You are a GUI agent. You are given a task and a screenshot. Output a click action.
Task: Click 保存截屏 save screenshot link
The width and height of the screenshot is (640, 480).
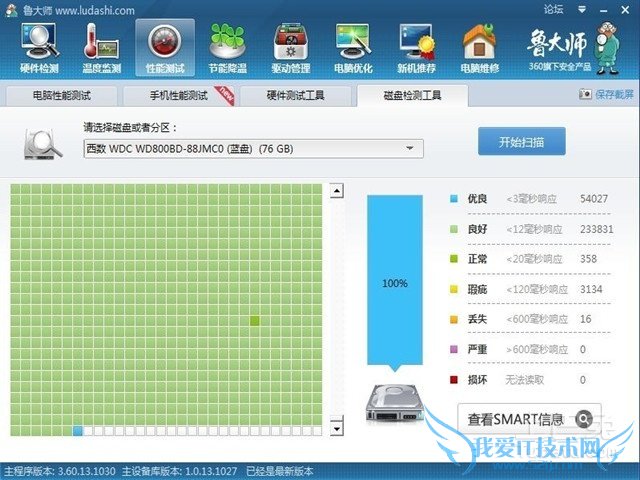coord(614,94)
